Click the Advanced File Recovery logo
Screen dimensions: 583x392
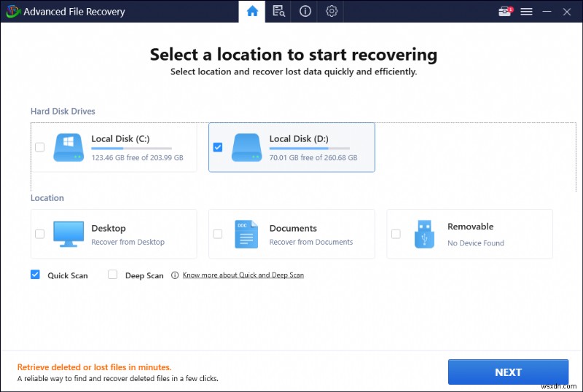pos(13,12)
